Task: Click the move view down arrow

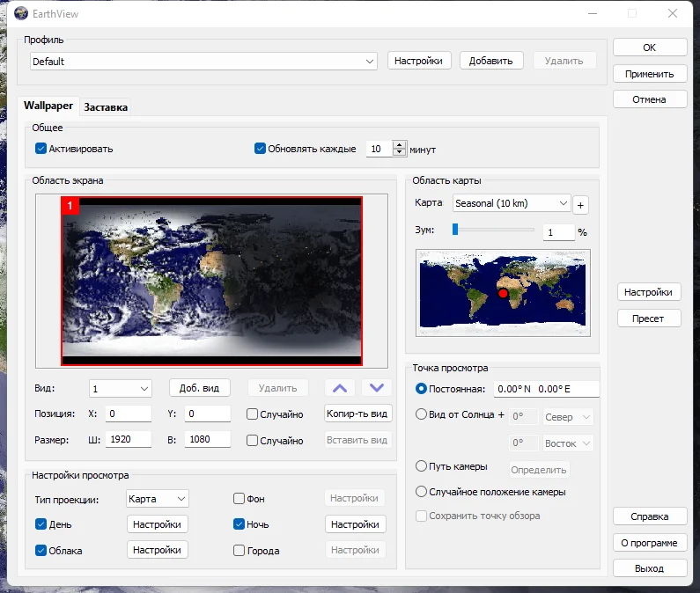Action: 377,388
